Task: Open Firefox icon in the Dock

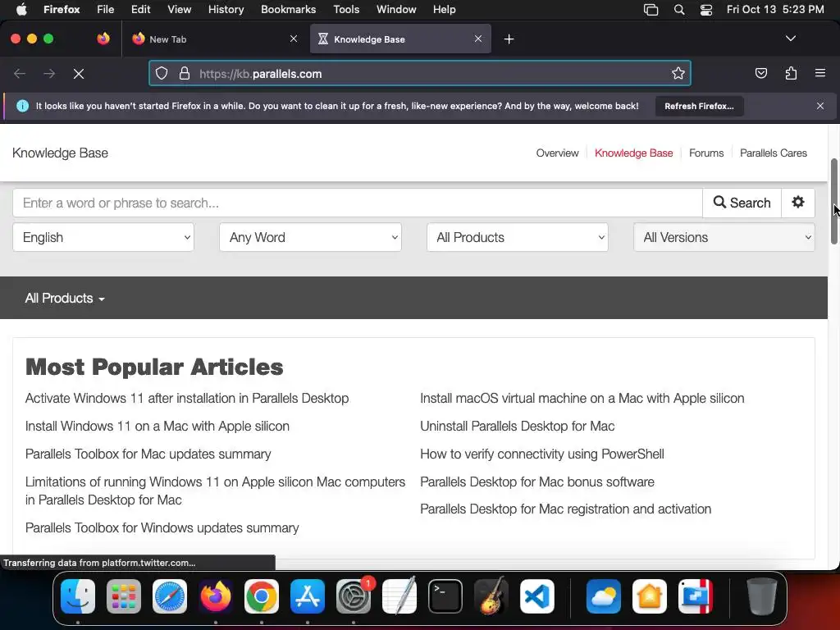Action: click(x=216, y=596)
